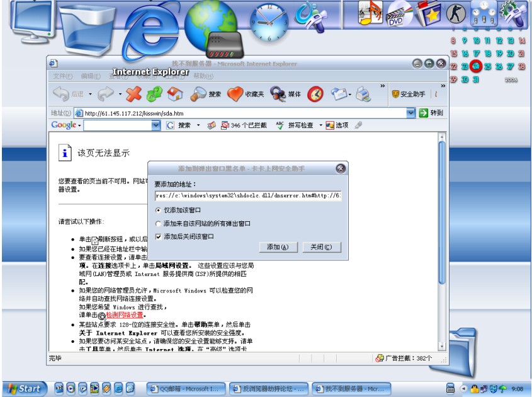Image resolution: width=532 pixels, height=397 pixels.
Task: Expand the Google 搜索 button dropdown arrow
Action: pyautogui.click(x=198, y=125)
